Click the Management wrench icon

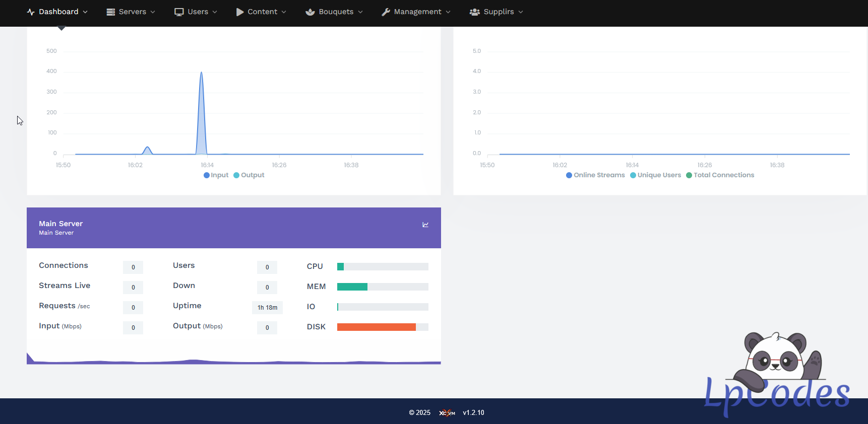pos(386,12)
